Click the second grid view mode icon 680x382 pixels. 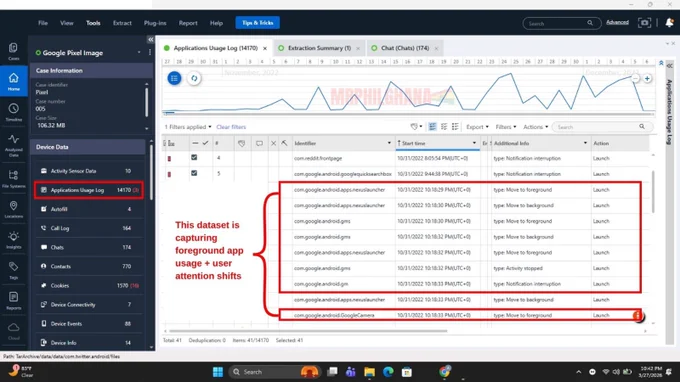(444, 127)
